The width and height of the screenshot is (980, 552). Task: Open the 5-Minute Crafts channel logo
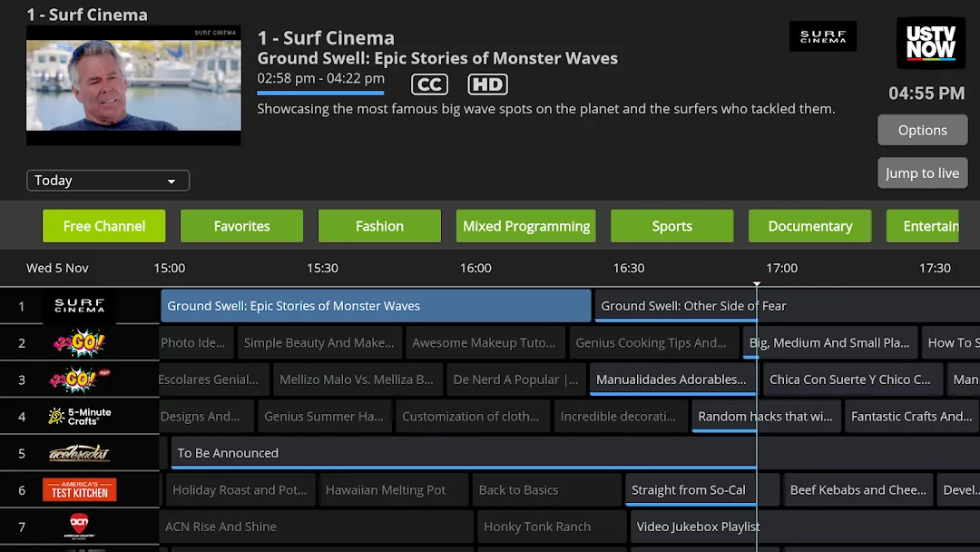click(79, 417)
